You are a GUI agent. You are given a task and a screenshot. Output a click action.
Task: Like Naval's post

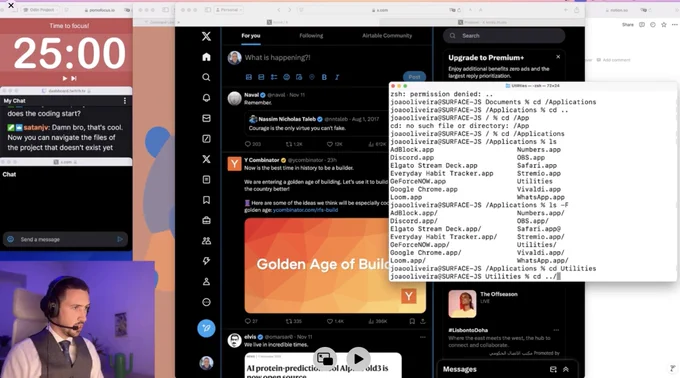tap(334, 144)
